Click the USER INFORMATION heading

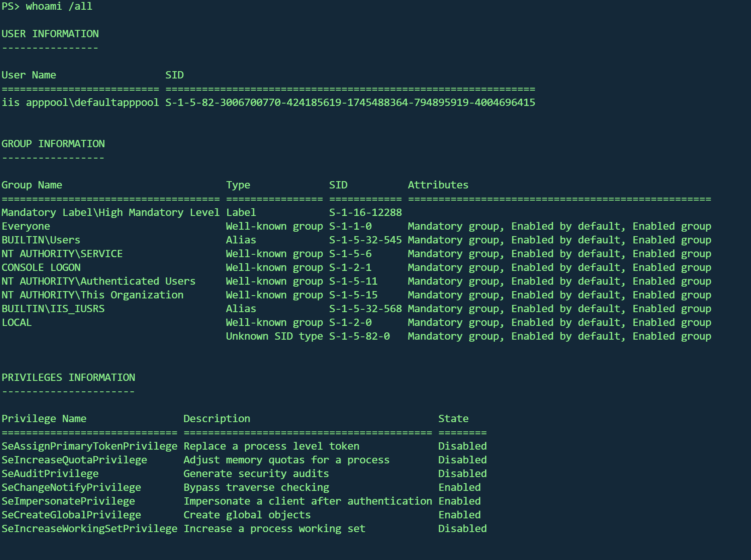click(50, 34)
